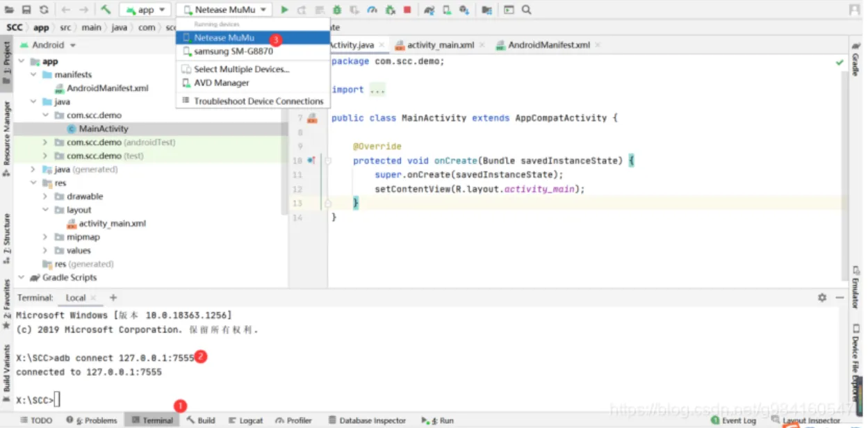Click the Make Project hammer icon

click(x=105, y=10)
